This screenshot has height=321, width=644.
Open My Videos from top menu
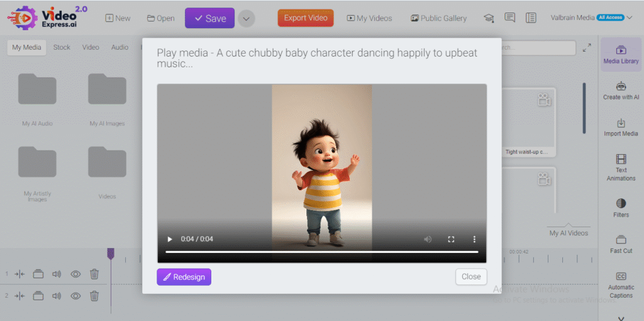(x=369, y=18)
